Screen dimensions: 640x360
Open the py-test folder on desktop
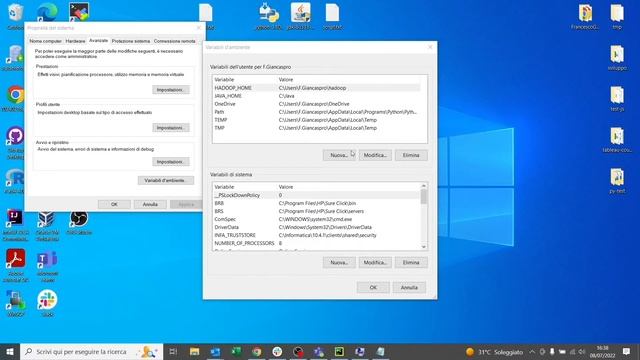pos(617,180)
